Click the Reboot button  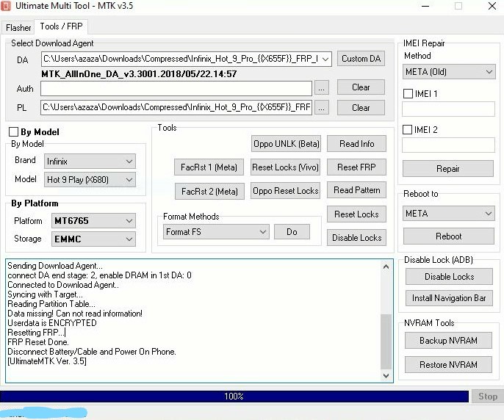pyautogui.click(x=449, y=236)
